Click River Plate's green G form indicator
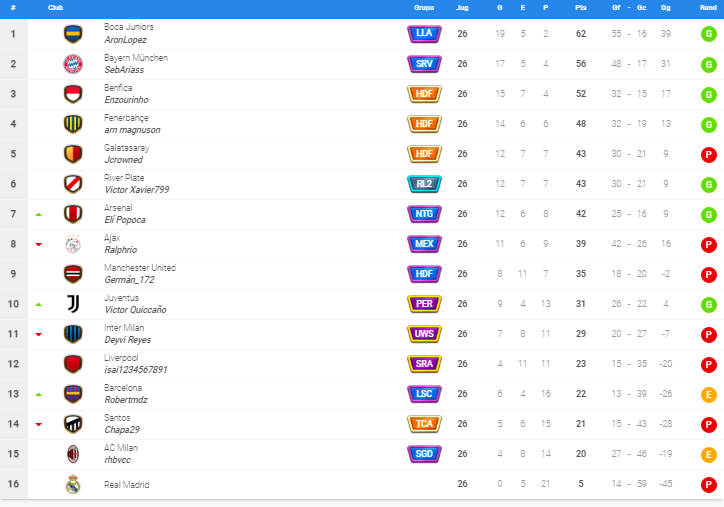Viewport: 724px width, 507px height. (708, 185)
